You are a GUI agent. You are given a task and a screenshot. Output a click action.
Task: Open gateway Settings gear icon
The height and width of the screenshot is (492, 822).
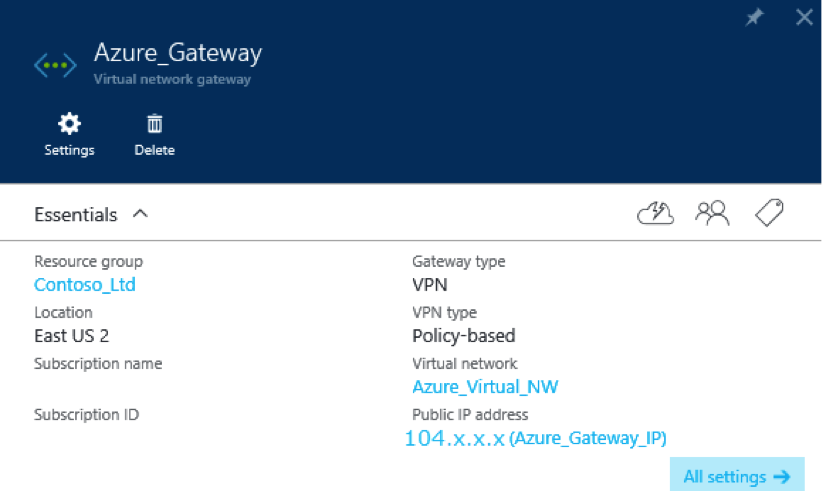point(69,124)
